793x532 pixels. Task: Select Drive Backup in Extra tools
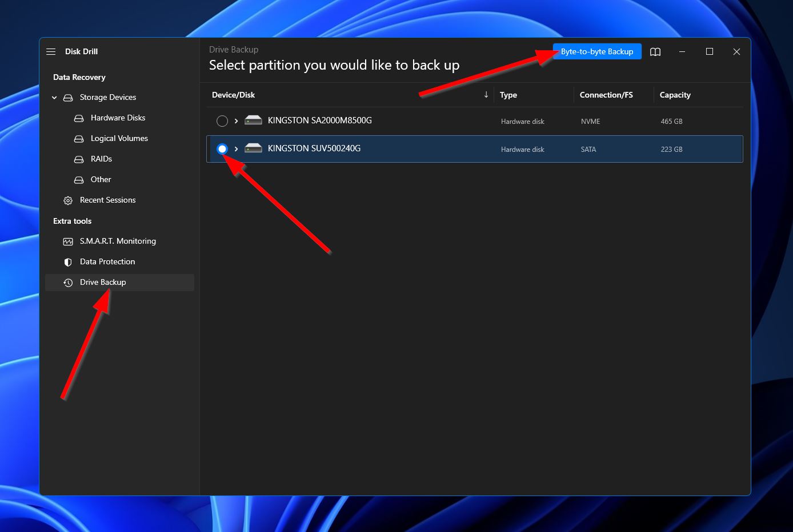pos(119,283)
